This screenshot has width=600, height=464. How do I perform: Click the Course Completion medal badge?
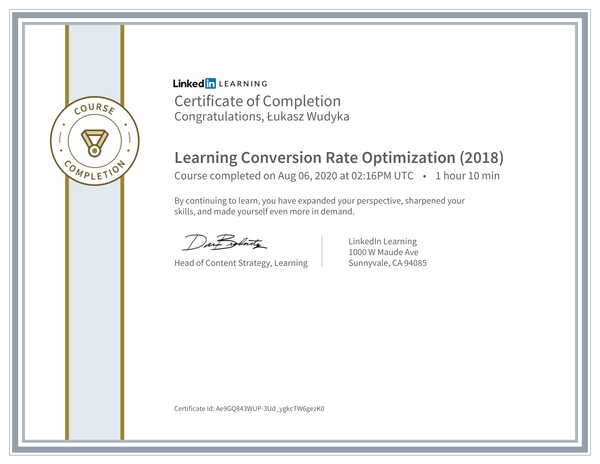coord(95,141)
